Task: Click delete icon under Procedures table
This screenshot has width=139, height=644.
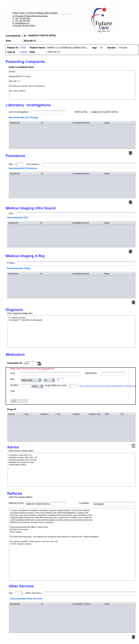Action: (130, 202)
